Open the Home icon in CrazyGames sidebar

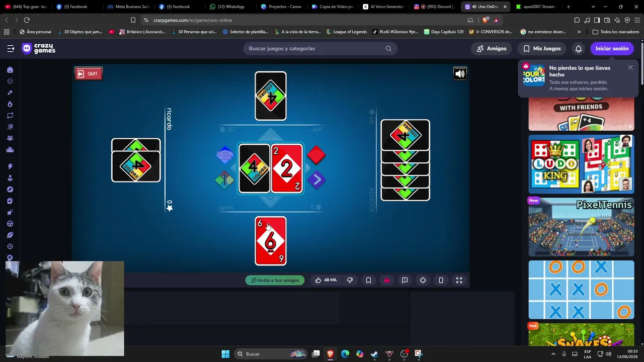pyautogui.click(x=10, y=70)
